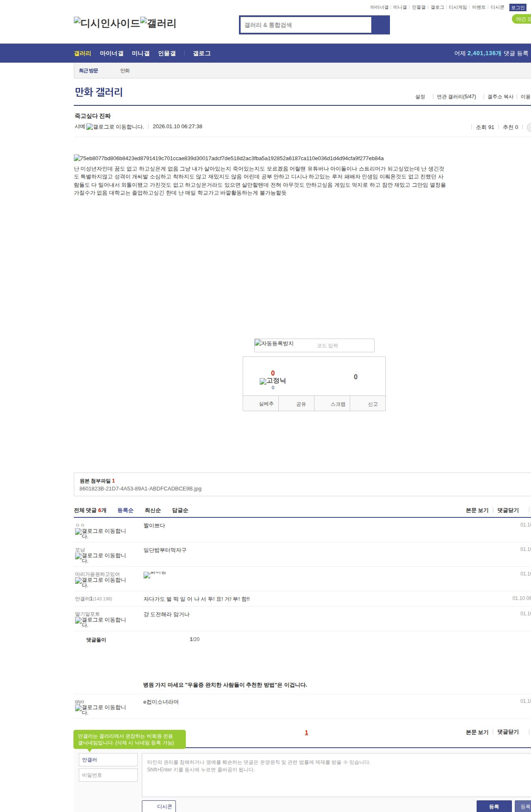Expand the 연관 갤러리(5/47) list
This screenshot has height=812, width=531.
[x=456, y=97]
